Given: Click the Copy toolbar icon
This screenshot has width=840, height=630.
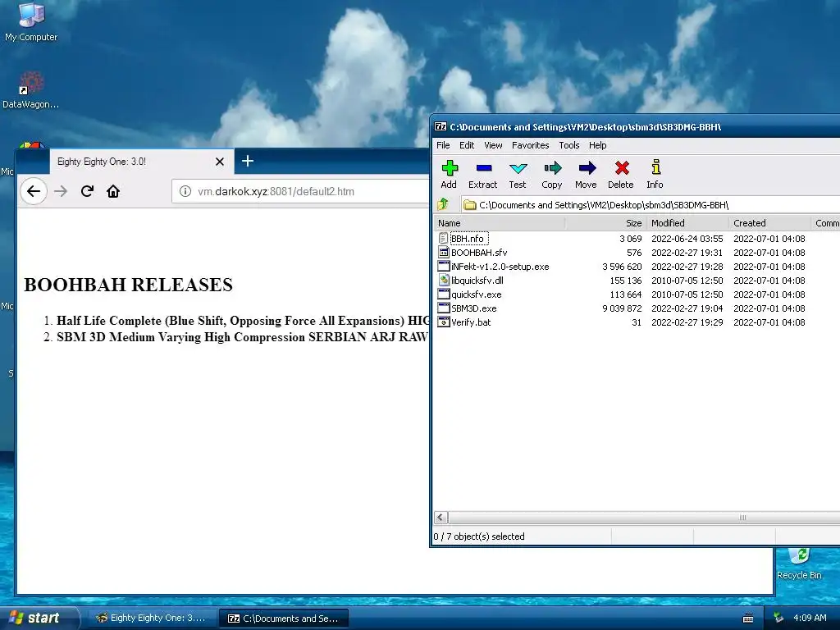Looking at the screenshot, I should tap(552, 175).
